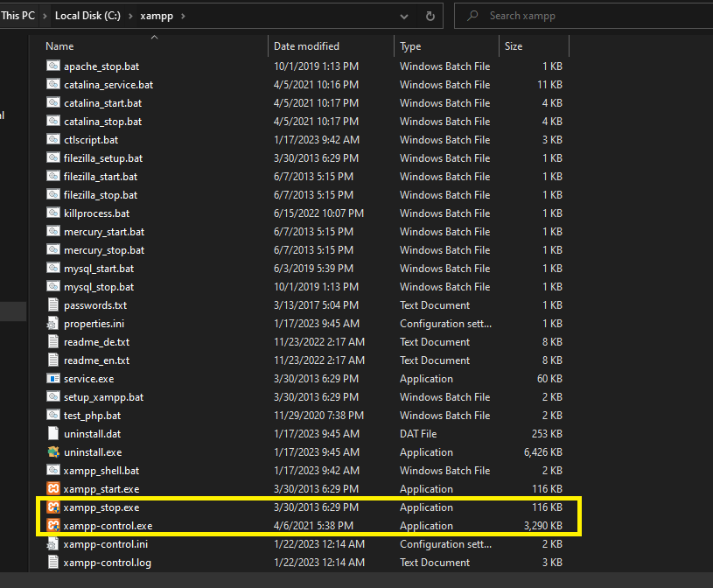
Task: Click the properties.ini gear file icon
Action: click(x=53, y=324)
